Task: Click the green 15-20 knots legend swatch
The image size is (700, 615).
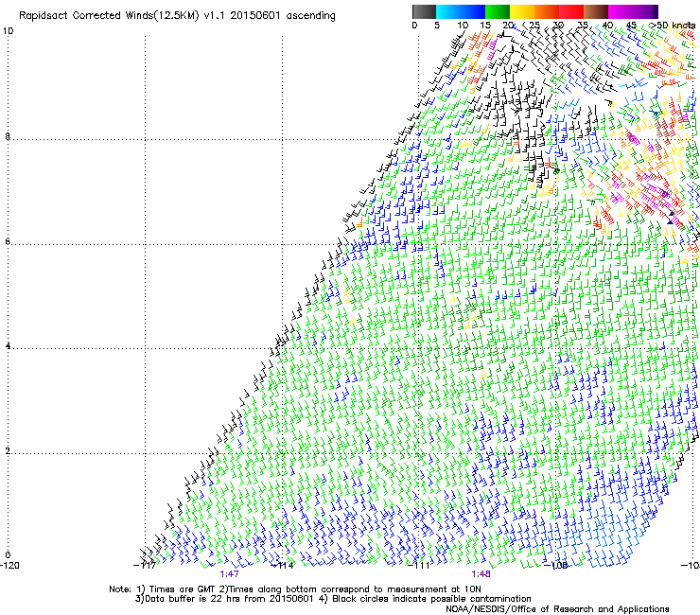Action: 498,11
